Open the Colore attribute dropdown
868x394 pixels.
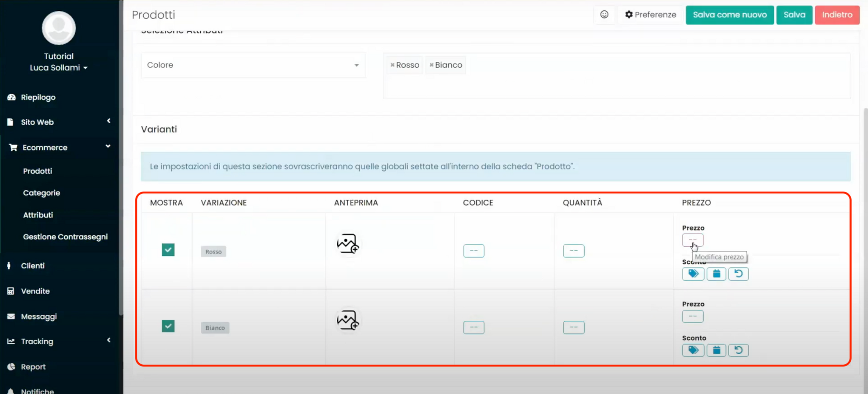click(253, 65)
